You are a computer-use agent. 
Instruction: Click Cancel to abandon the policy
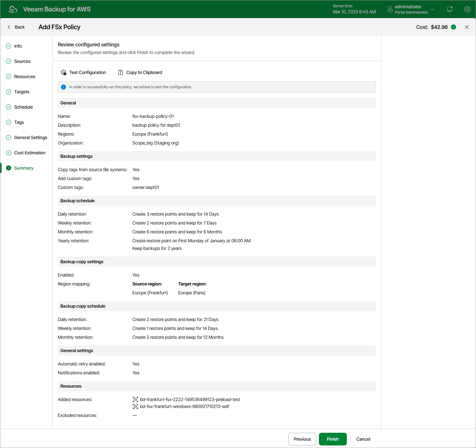363,439
